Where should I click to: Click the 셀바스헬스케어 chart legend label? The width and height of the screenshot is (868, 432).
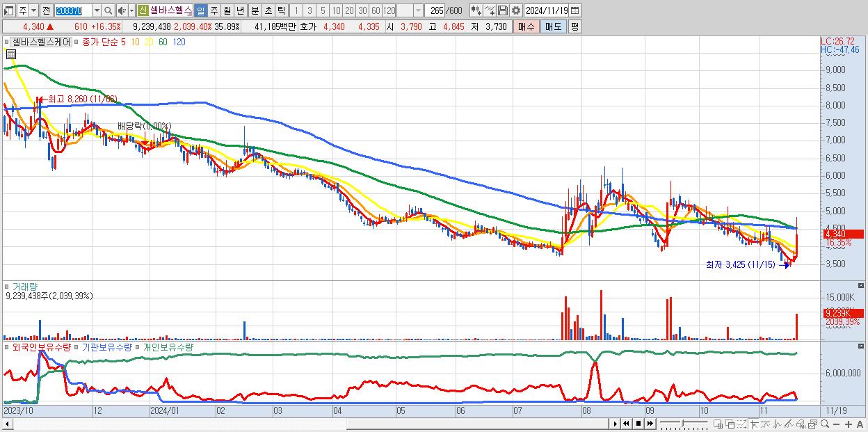(41, 42)
